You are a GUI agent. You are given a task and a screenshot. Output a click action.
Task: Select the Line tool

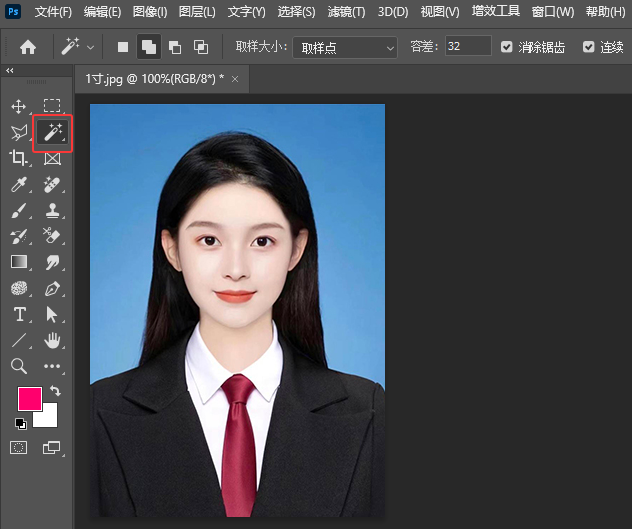tap(19, 340)
